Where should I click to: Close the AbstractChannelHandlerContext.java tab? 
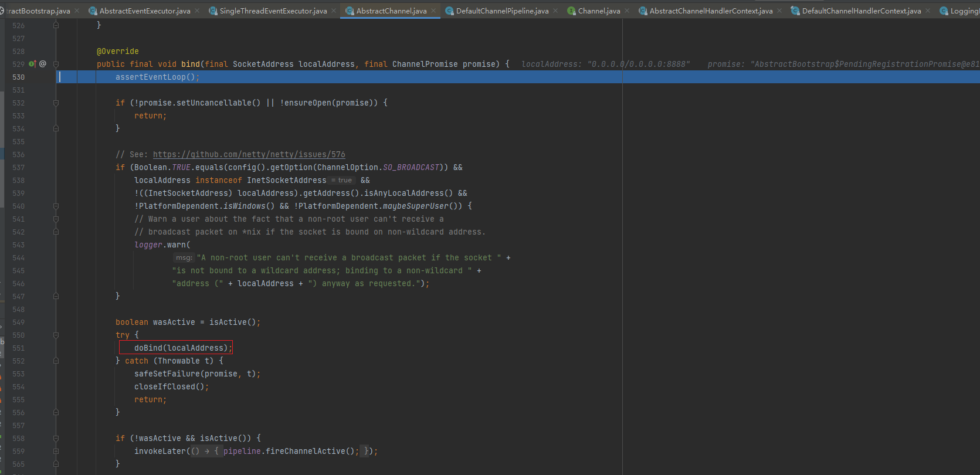[x=779, y=11]
